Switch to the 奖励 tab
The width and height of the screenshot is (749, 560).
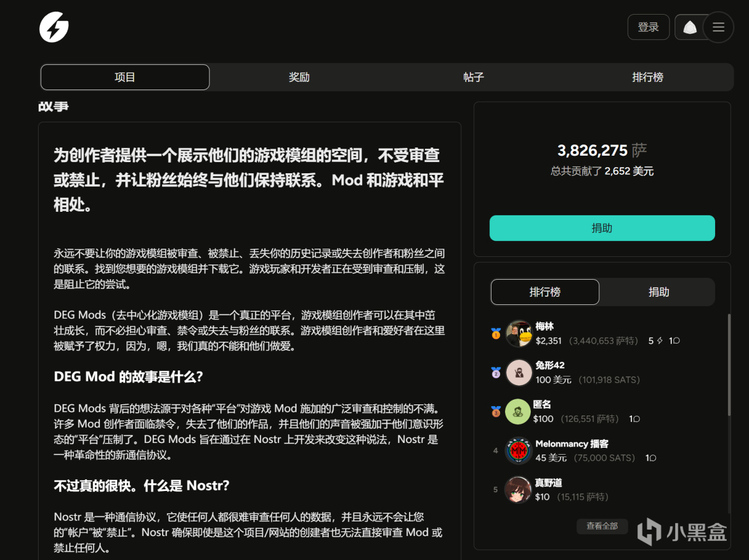point(299,77)
